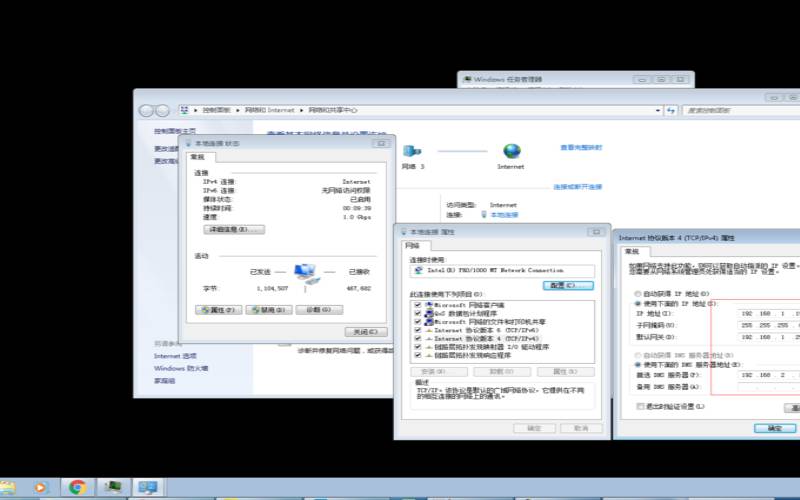This screenshot has height=500, width=800.
Task: Expand breadcrumb arrow after 网络和 Internet
Action: point(302,110)
